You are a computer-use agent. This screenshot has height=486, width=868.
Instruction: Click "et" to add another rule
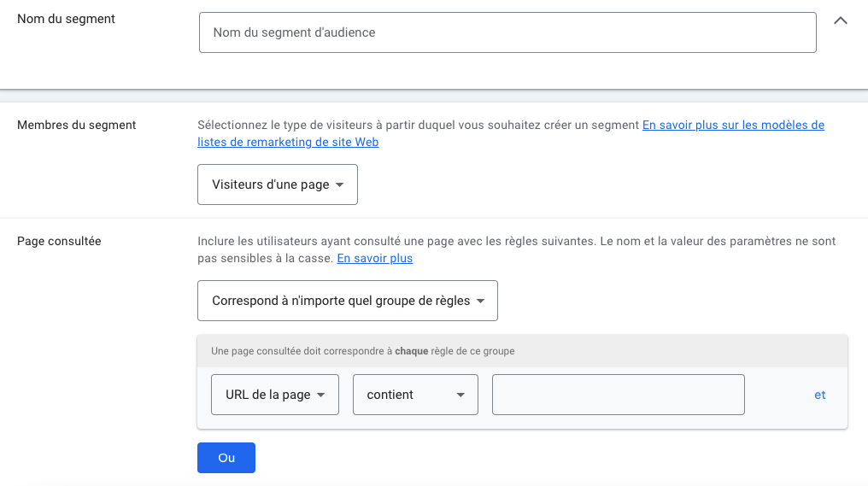pos(819,395)
